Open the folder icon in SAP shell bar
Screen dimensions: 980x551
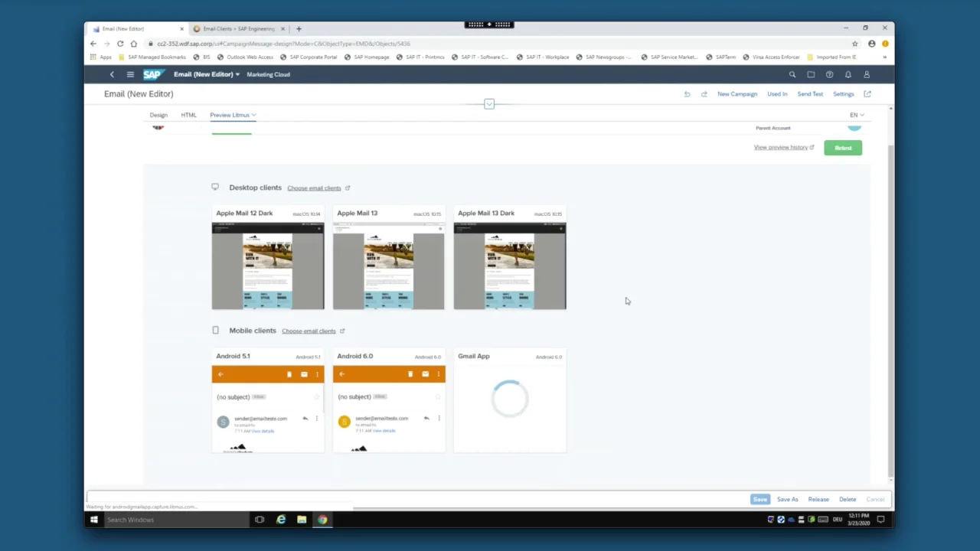pyautogui.click(x=811, y=74)
